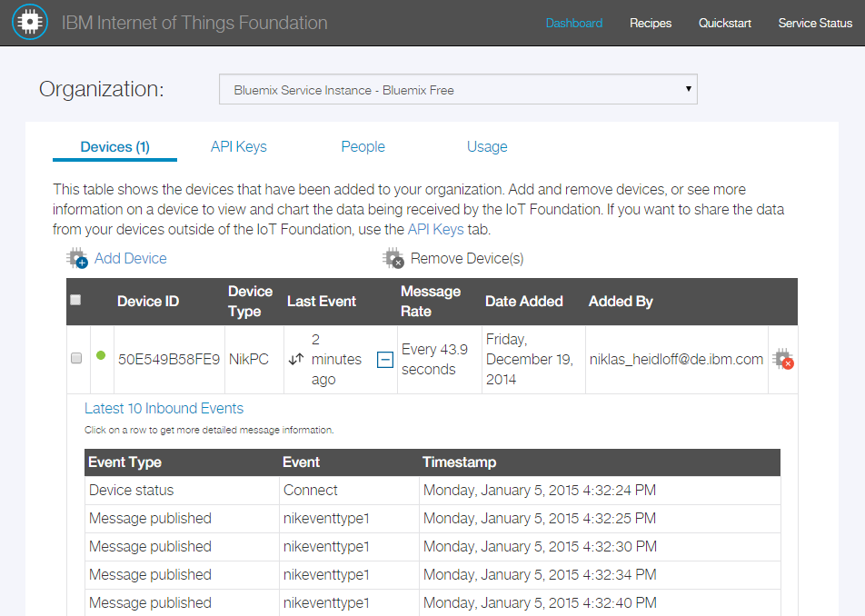The image size is (865, 616).
Task: Open Quickstart in top navigation
Action: click(724, 23)
